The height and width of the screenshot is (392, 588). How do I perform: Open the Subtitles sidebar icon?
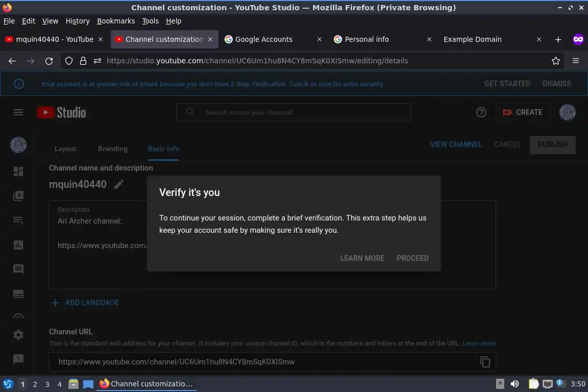coord(18,293)
